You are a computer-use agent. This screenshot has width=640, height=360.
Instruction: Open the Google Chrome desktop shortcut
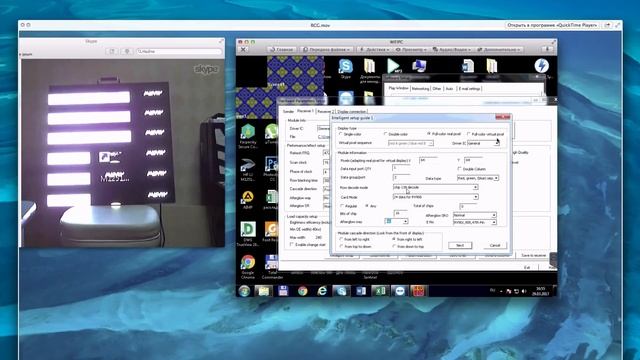coord(248,267)
